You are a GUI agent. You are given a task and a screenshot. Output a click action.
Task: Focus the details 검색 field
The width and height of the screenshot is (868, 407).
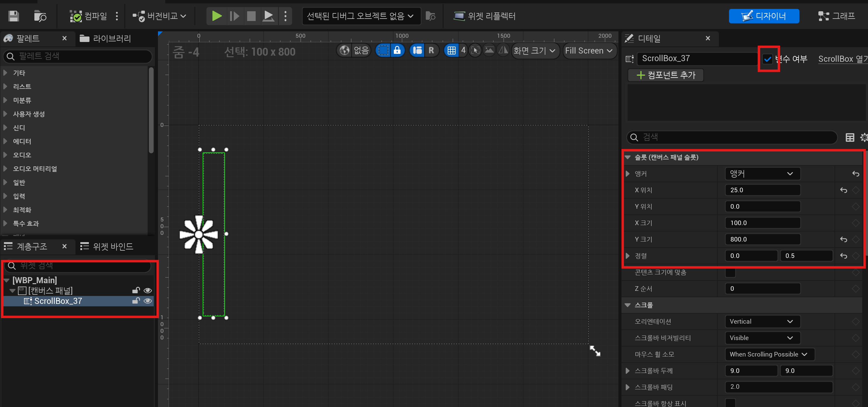click(x=732, y=137)
